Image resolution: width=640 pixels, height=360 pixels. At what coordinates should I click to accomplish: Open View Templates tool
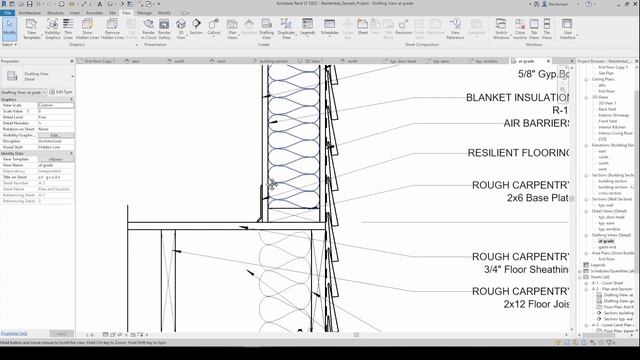[31, 29]
